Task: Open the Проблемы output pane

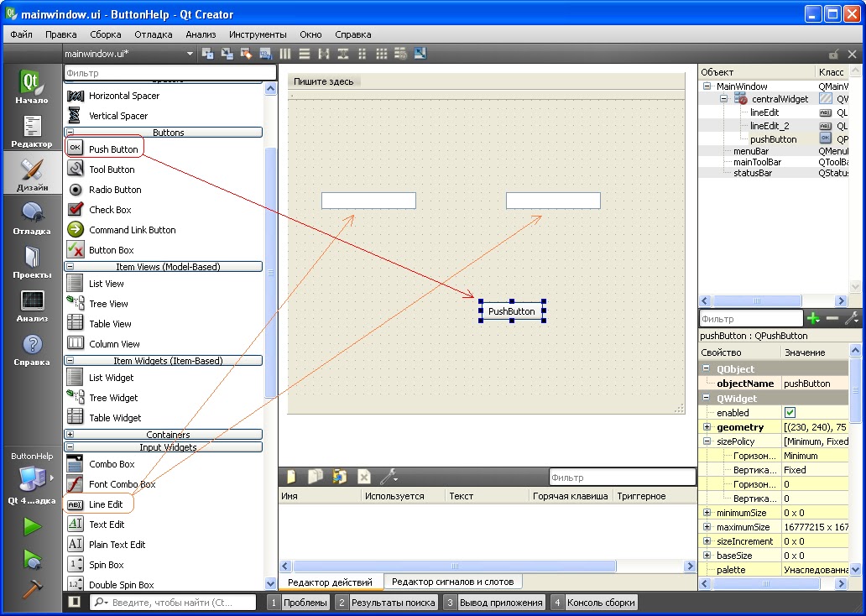Action: click(298, 603)
